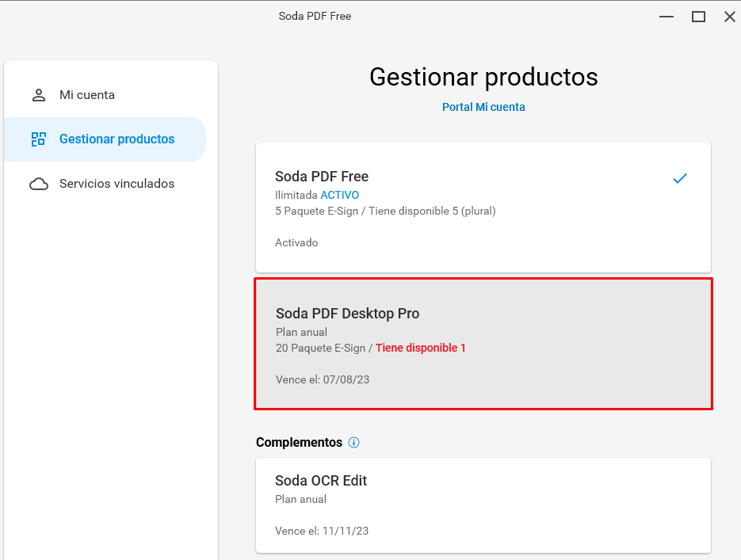Click the info icon next to Complementos
The image size is (741, 560).
coord(354,443)
